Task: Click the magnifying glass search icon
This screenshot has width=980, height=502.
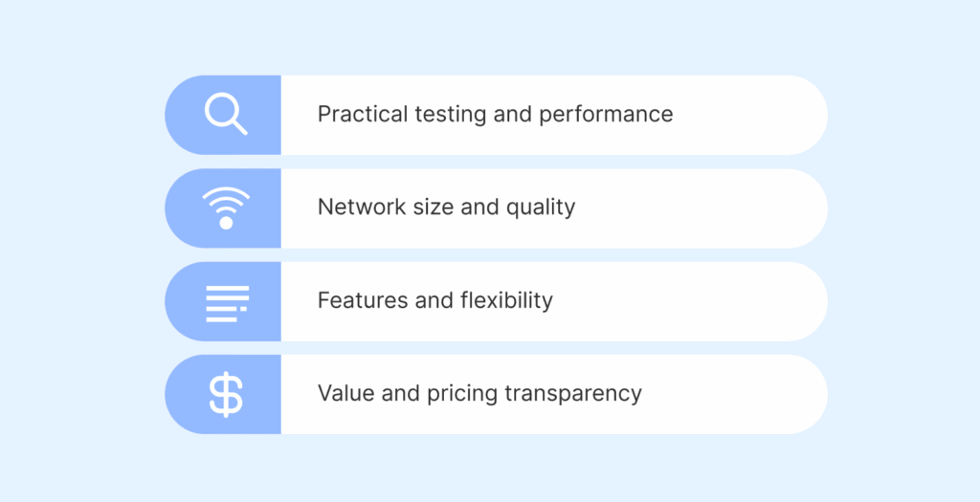Action: [x=226, y=115]
